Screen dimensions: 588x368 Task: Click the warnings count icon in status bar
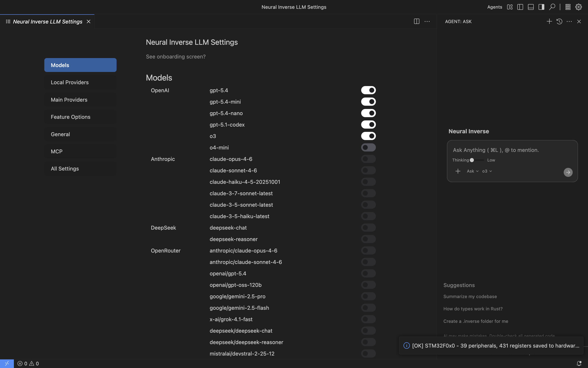(x=34, y=363)
